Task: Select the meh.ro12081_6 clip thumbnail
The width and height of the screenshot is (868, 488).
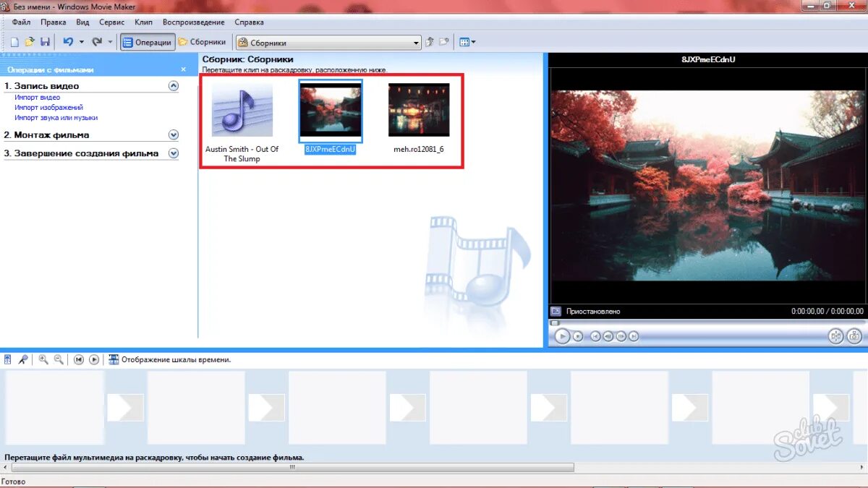Action: click(418, 110)
